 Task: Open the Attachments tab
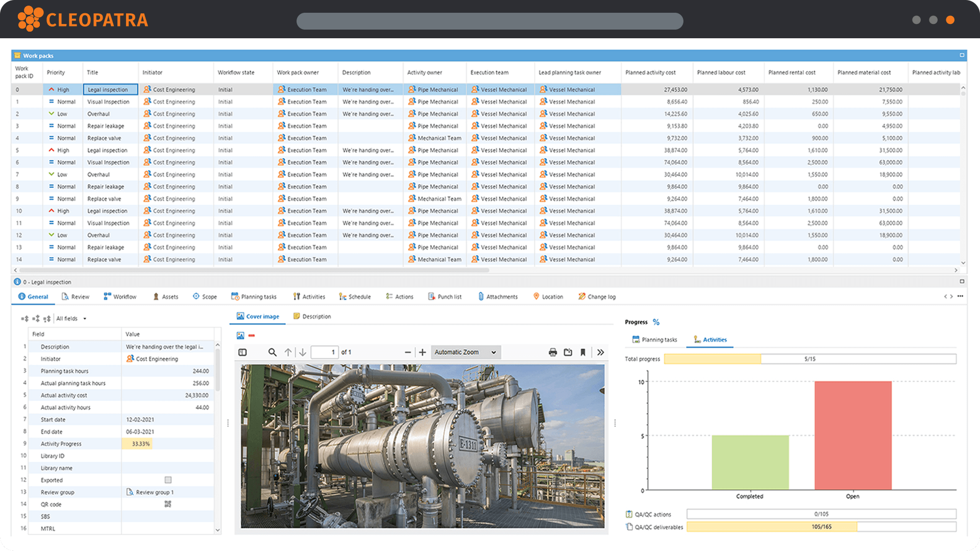point(498,296)
